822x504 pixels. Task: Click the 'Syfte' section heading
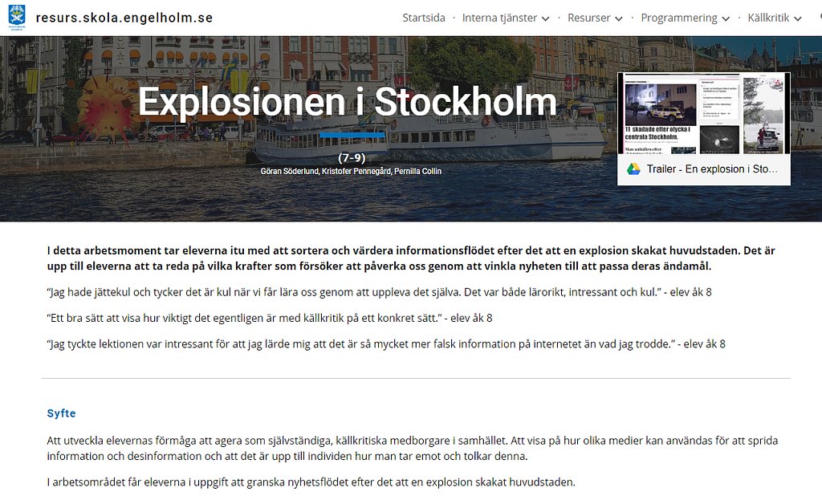click(61, 413)
